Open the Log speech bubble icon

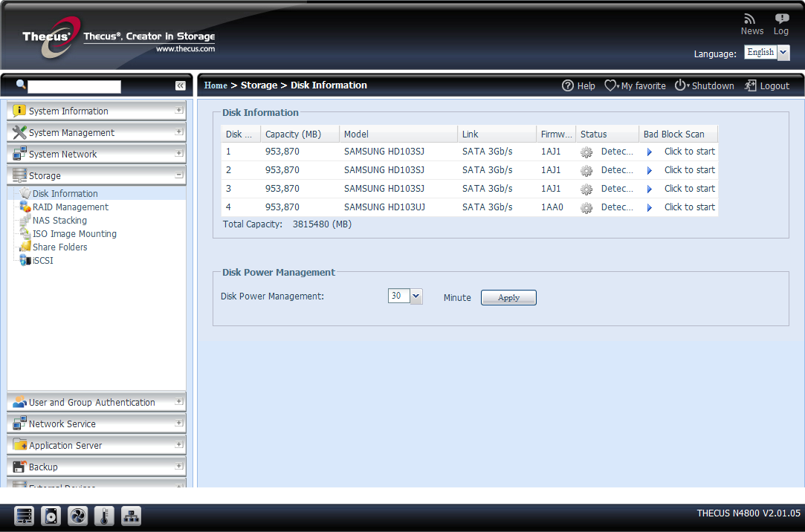pos(781,19)
